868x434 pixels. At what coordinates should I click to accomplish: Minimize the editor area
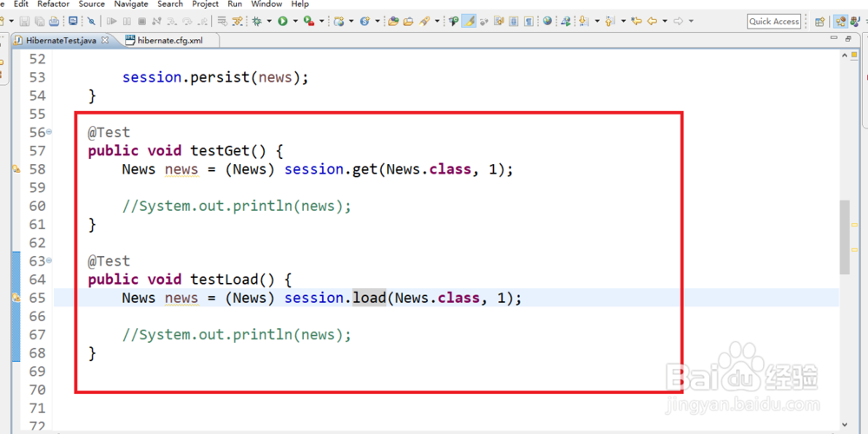click(x=834, y=39)
